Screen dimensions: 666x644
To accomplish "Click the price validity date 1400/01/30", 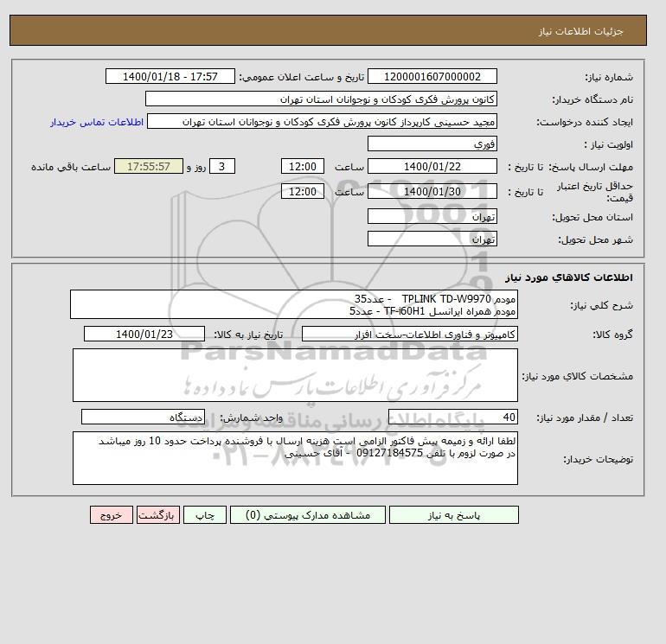I will (x=432, y=191).
